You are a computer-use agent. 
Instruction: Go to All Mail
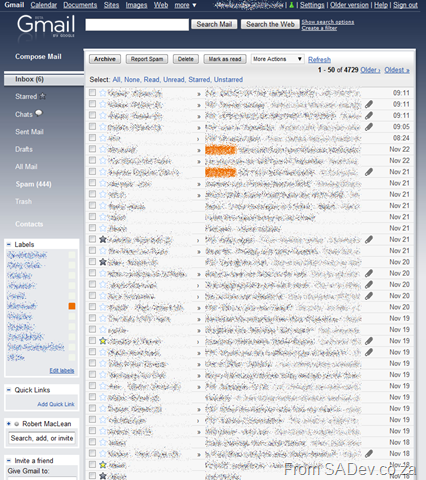tap(26, 166)
